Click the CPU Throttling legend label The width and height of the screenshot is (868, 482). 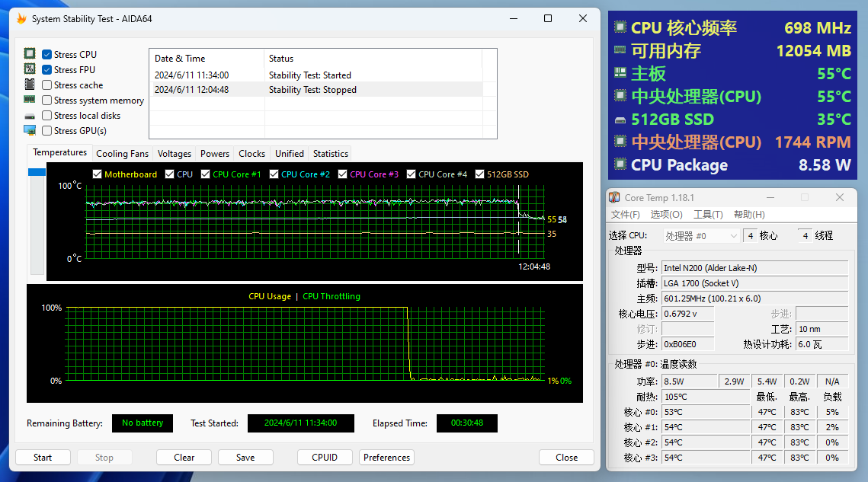coord(331,297)
